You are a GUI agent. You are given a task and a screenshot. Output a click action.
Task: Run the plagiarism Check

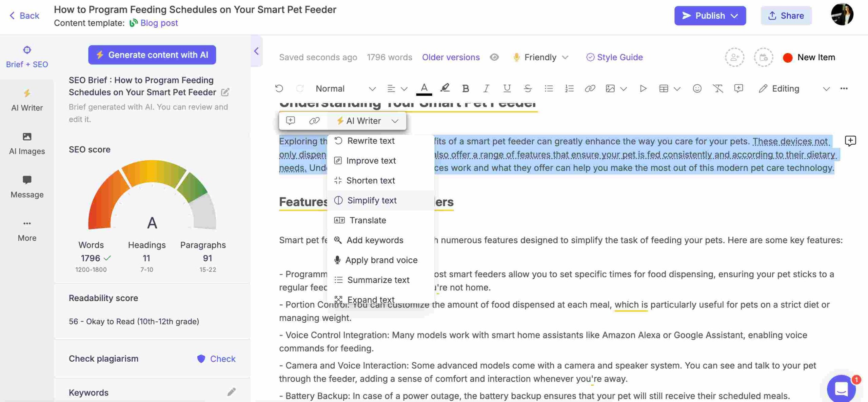[x=216, y=359]
